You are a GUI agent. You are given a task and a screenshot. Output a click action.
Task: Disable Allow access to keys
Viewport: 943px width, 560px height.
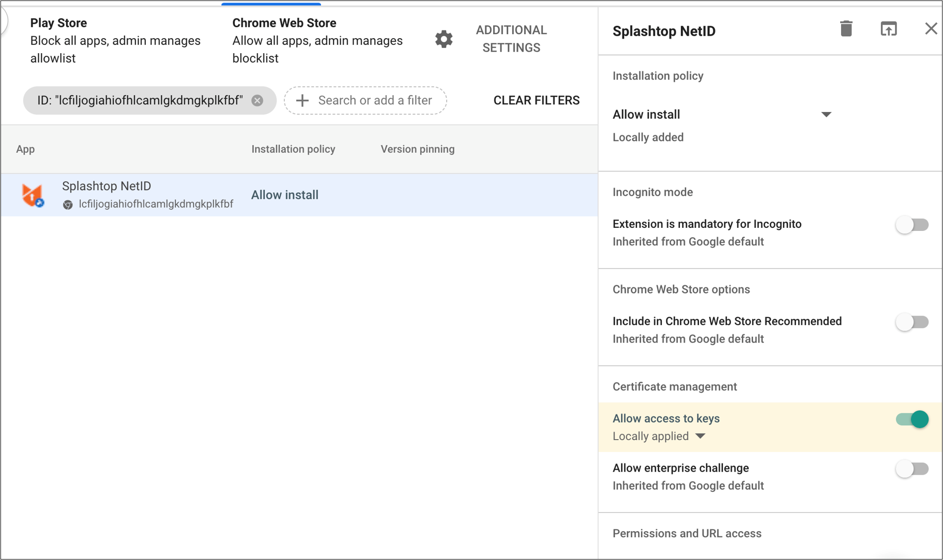click(x=912, y=419)
